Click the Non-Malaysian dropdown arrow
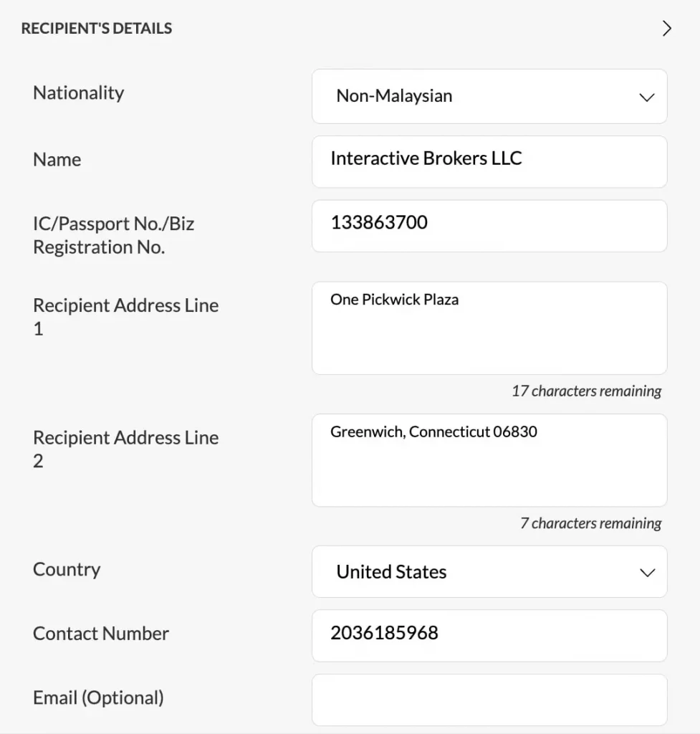The image size is (700, 734). pos(647,97)
